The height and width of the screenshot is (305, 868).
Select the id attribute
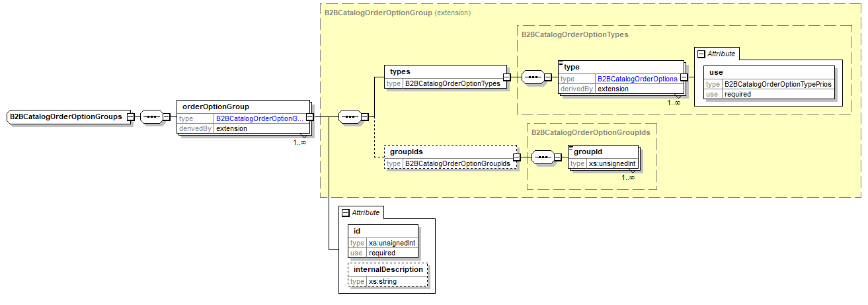[x=357, y=232]
